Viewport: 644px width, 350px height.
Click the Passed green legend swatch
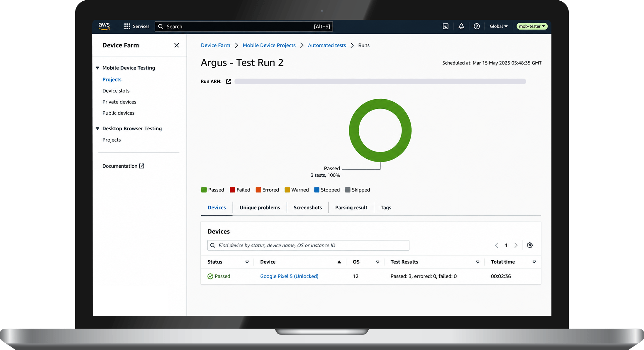coord(204,190)
